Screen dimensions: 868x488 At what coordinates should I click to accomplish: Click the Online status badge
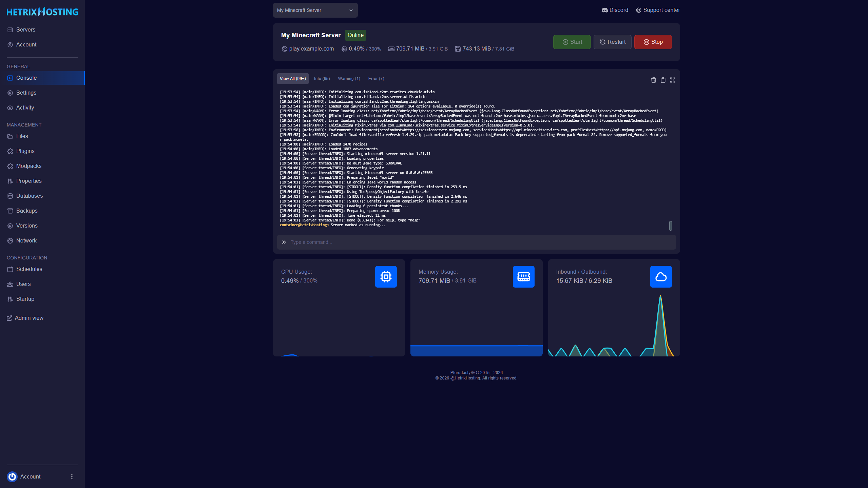pyautogui.click(x=355, y=35)
